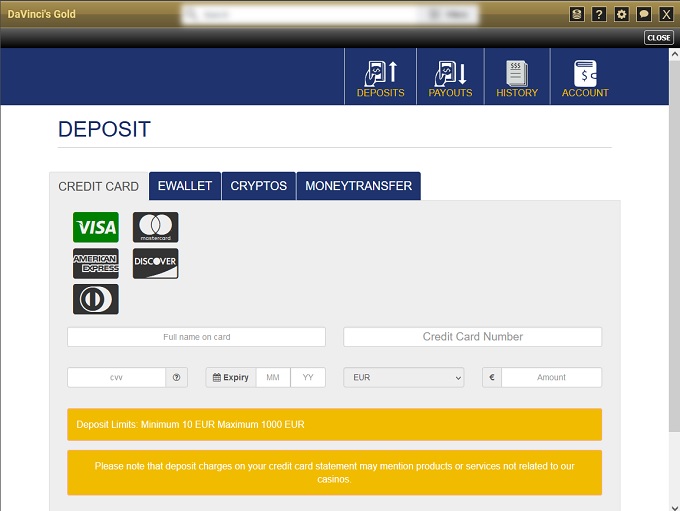The width and height of the screenshot is (680, 511).
Task: Select the American Express logo
Action: (x=96, y=263)
